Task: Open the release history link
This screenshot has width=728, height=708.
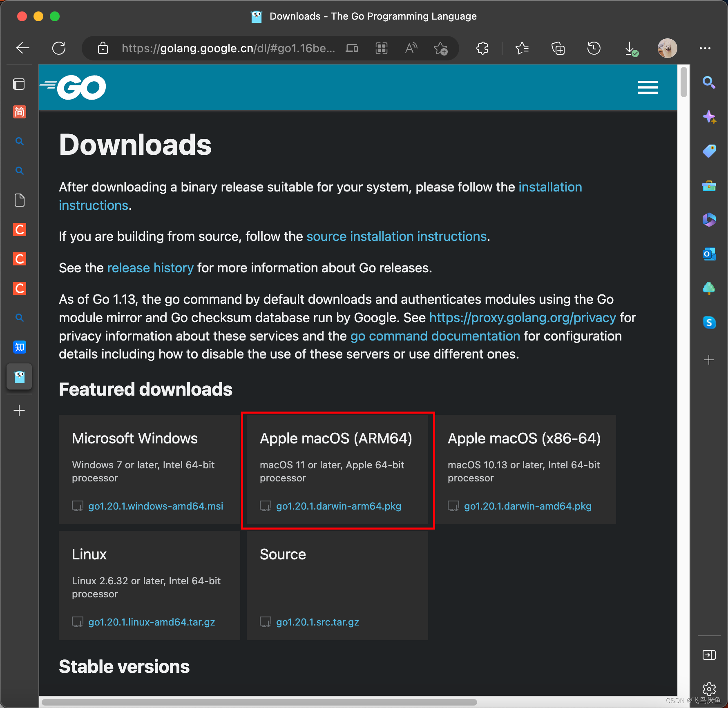Action: tap(150, 268)
